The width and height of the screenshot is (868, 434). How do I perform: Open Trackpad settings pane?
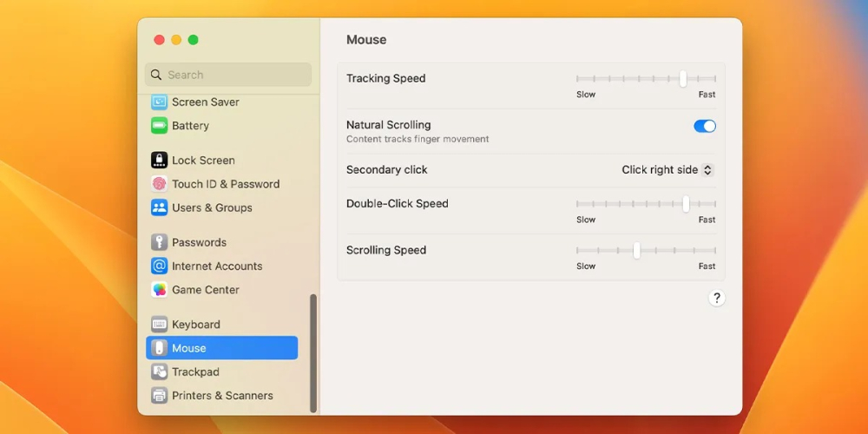(x=195, y=372)
